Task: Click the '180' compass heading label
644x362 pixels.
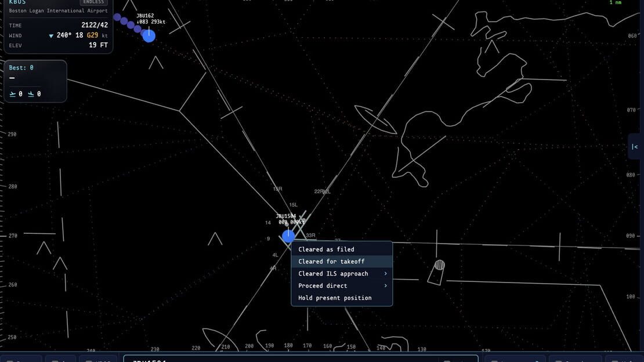Action: click(288, 346)
